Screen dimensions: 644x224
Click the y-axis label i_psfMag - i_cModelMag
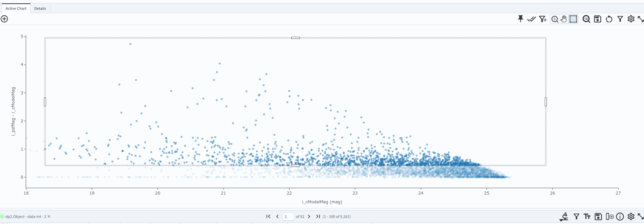coord(13,112)
